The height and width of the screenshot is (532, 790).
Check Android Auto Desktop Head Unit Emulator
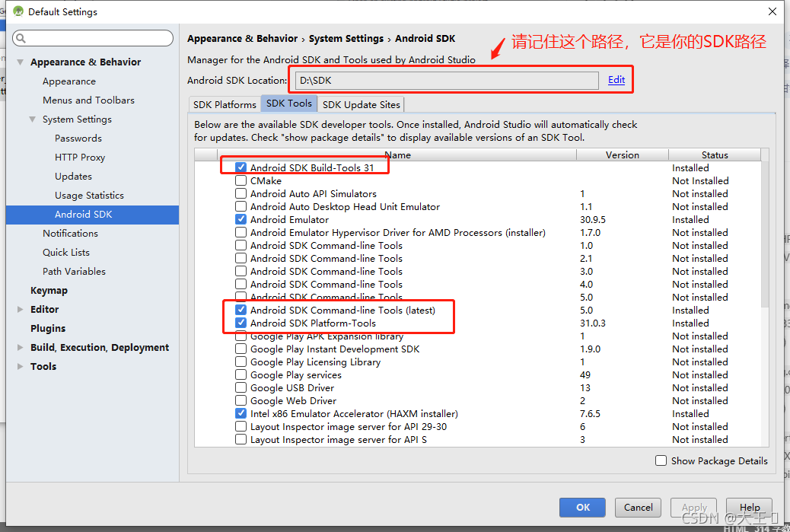click(x=241, y=206)
